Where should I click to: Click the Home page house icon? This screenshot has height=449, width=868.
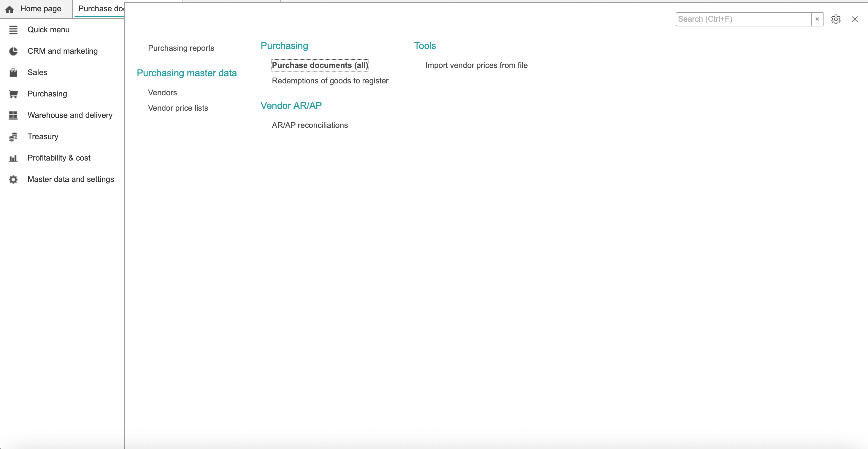coord(9,9)
